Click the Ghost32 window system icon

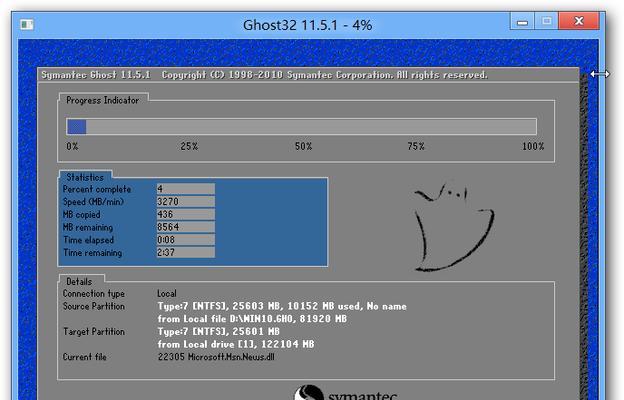click(27, 25)
